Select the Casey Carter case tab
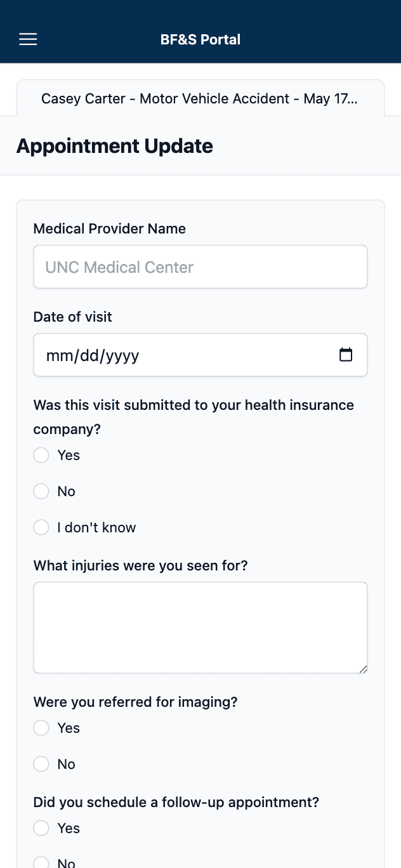The width and height of the screenshot is (401, 868). (x=200, y=98)
